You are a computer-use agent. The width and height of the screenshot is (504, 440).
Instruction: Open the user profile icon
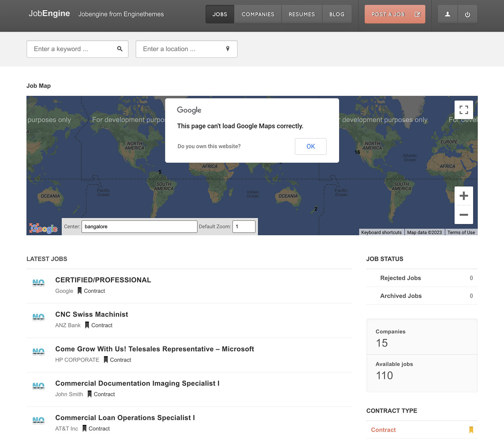pos(448,14)
